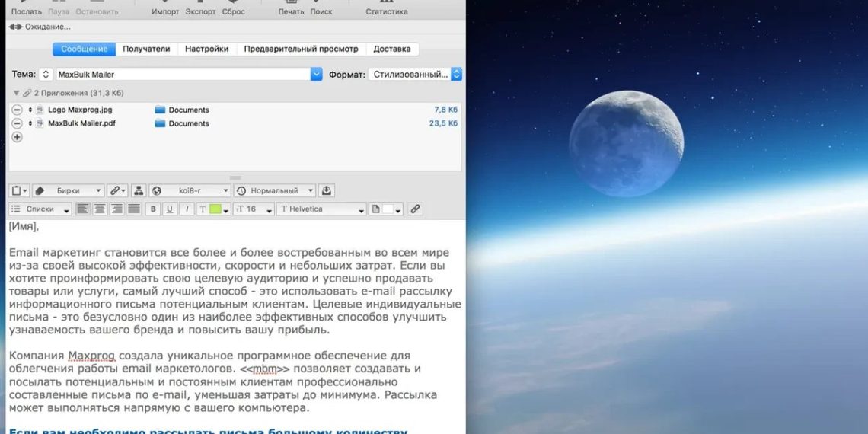This screenshot has width=868, height=434.
Task: Justify the message text
Action: pyautogui.click(x=133, y=209)
